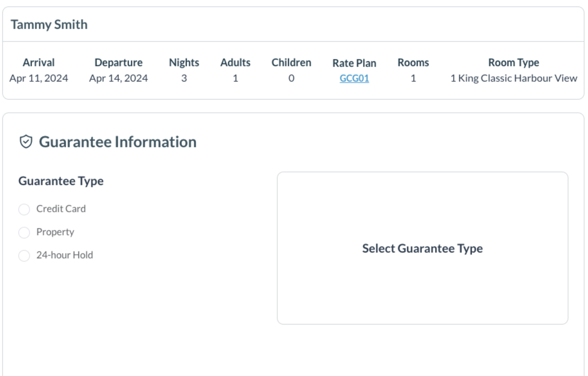Click the shield icon beside Guarantee Information
588x376 pixels.
[26, 141]
